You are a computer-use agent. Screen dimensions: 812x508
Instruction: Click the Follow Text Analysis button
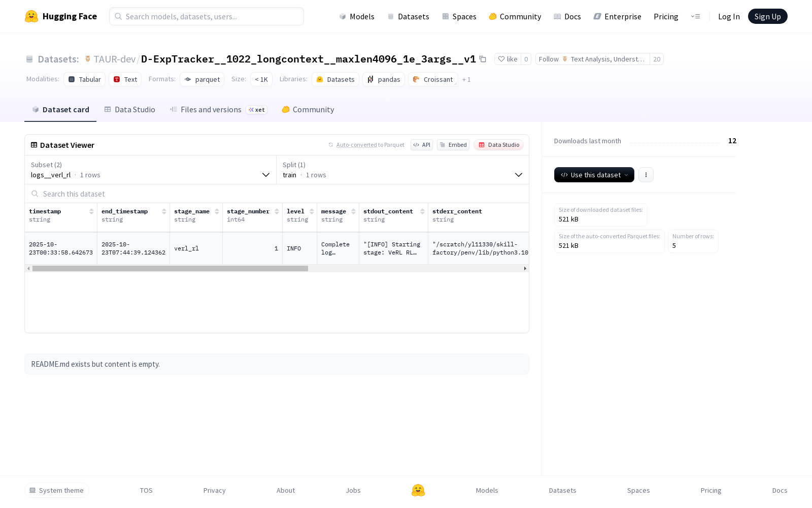coord(592,59)
